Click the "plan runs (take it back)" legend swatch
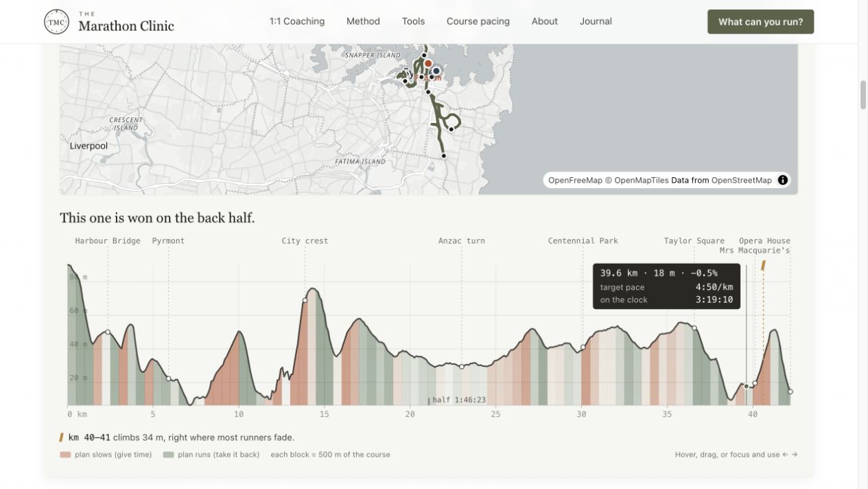This screenshot has height=489, width=868. tap(168, 455)
